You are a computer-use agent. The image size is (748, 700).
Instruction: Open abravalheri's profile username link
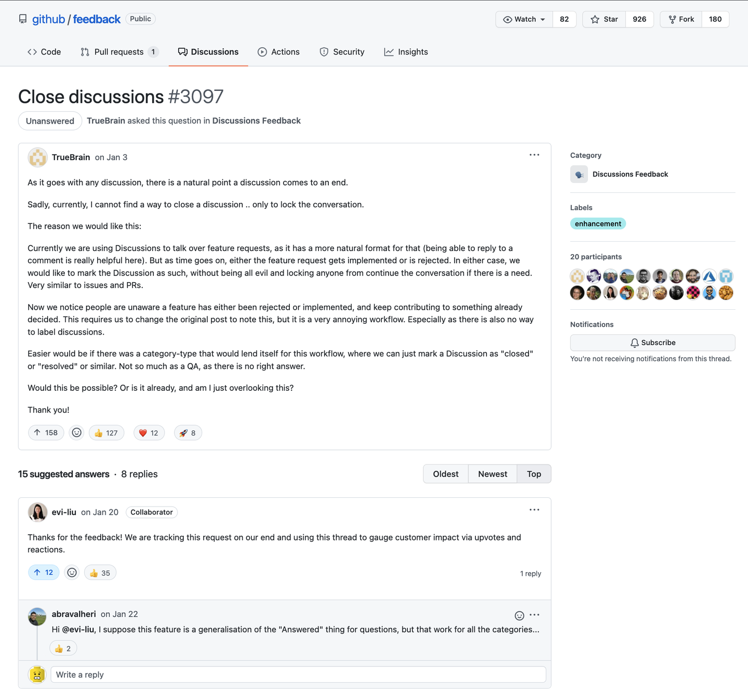click(x=74, y=614)
